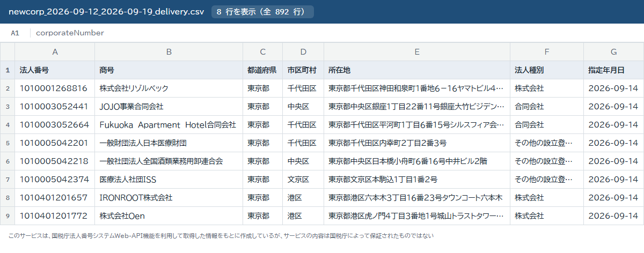Click 文京区 city cell

click(x=303, y=180)
